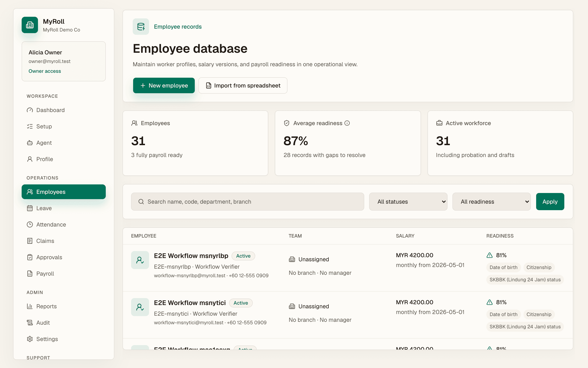The width and height of the screenshot is (588, 368).
Task: Click the READINESS column header
Action: pyautogui.click(x=500, y=236)
